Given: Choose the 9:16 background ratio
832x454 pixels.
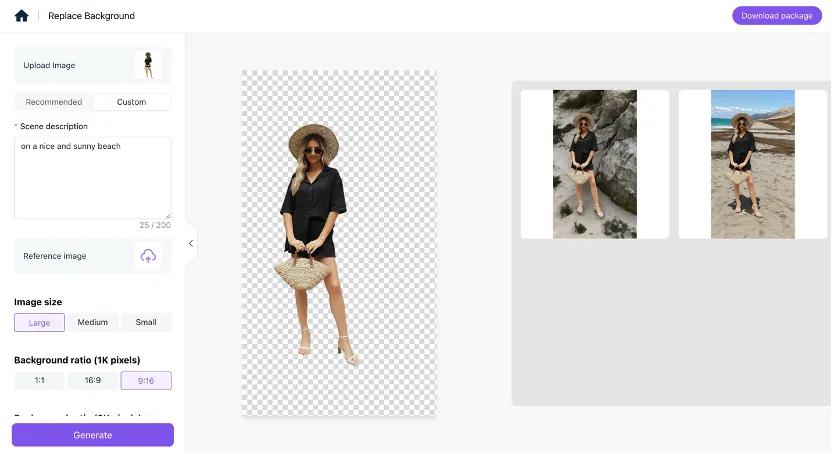Looking at the screenshot, I should point(146,380).
